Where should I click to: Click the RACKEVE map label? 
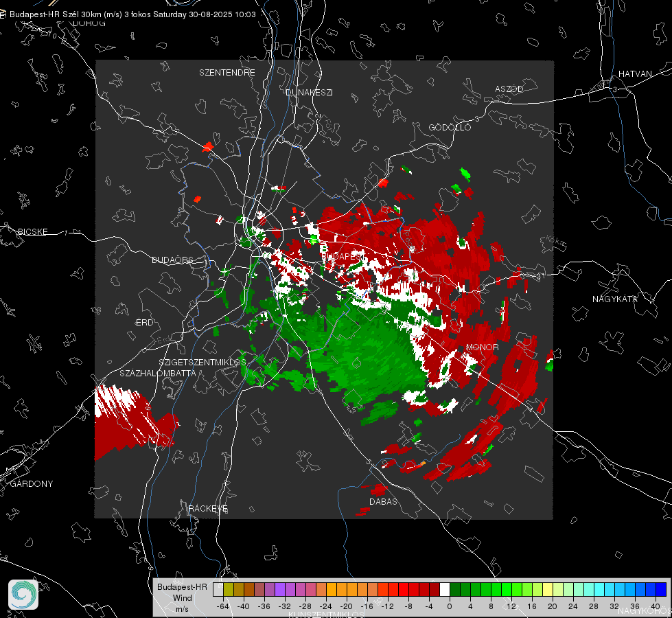(x=208, y=509)
